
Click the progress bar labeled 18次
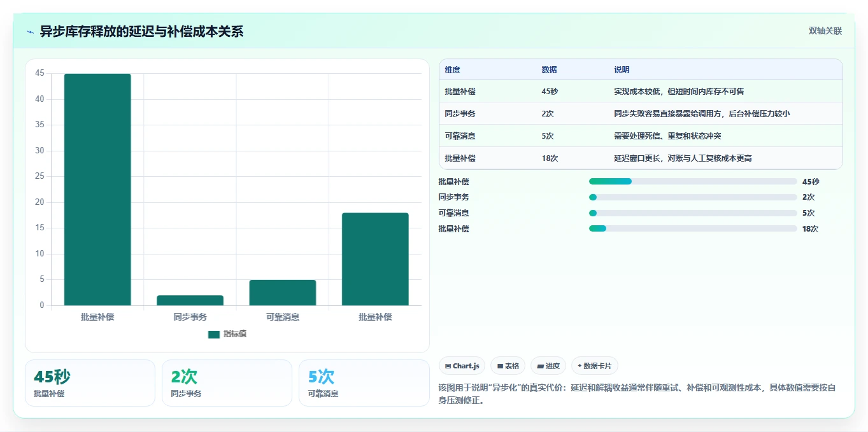coord(693,228)
